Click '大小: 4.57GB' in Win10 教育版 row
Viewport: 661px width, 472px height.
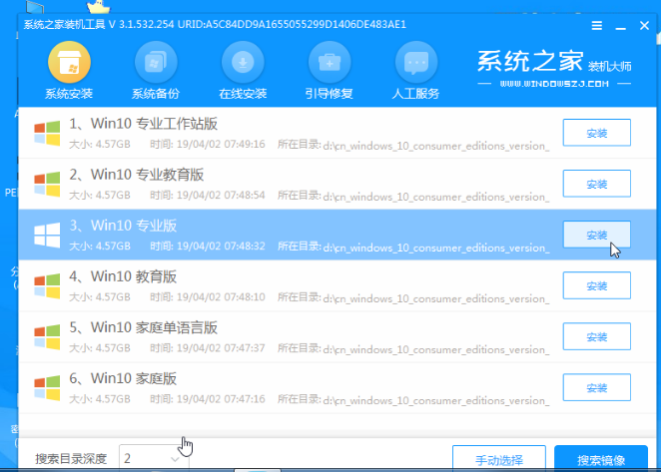[x=100, y=298]
